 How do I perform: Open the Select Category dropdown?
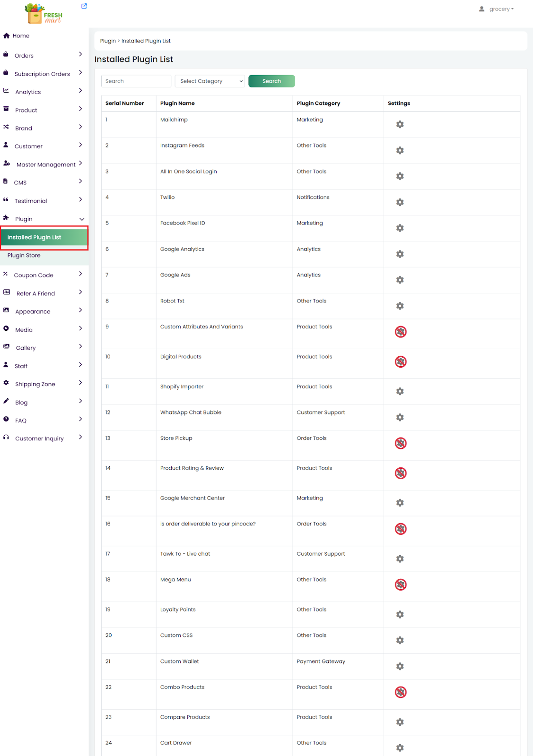210,81
